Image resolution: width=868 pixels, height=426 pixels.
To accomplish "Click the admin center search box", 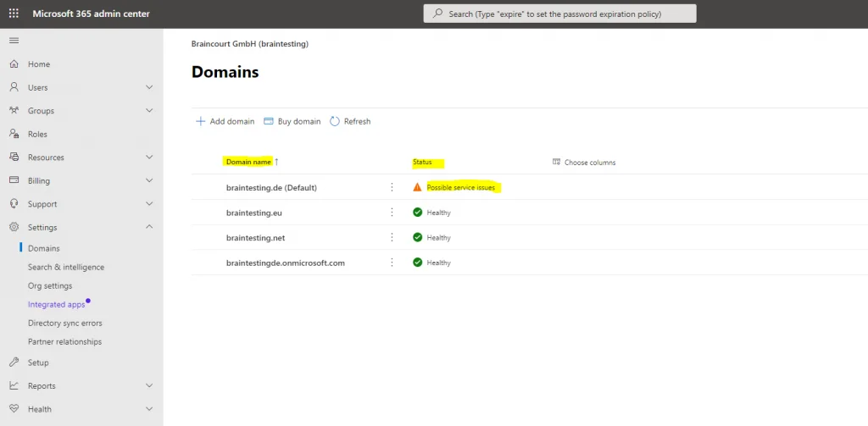I will click(x=559, y=14).
